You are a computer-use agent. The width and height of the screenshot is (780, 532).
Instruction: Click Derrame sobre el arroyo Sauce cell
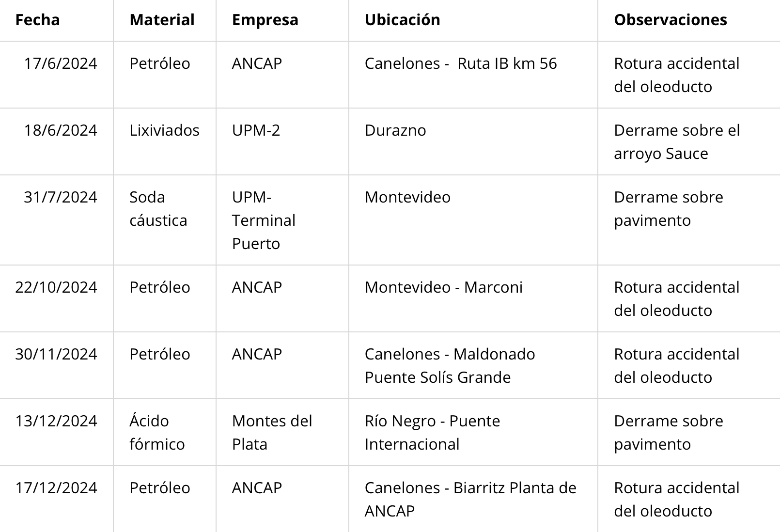tap(689, 141)
